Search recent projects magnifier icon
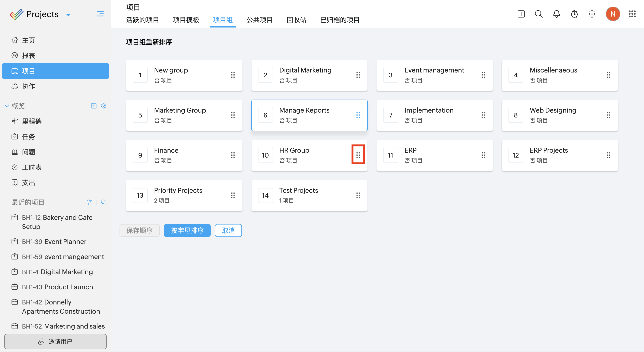This screenshot has width=644, height=352. pos(104,202)
